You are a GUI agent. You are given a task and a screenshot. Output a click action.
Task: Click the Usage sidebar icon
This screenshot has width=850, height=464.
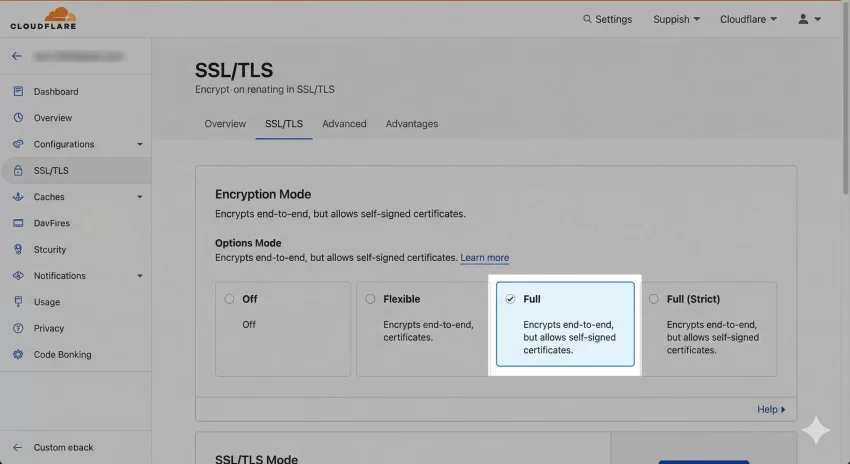[18, 301]
